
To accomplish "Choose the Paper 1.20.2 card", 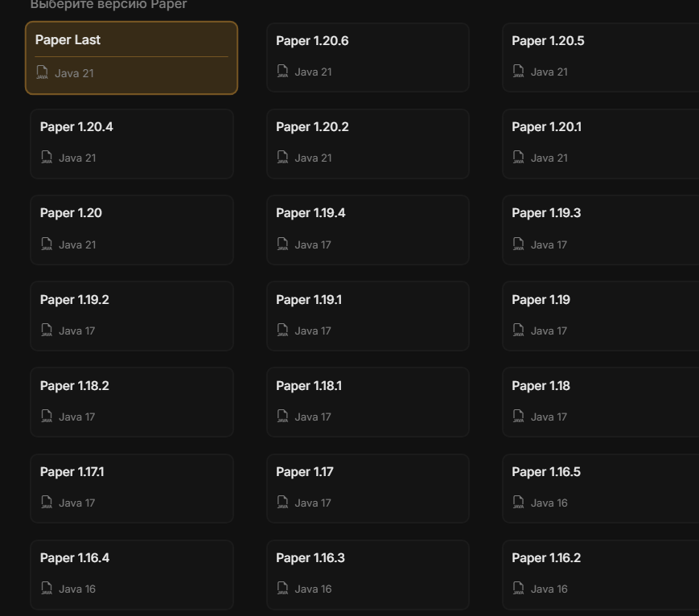I will pos(368,144).
